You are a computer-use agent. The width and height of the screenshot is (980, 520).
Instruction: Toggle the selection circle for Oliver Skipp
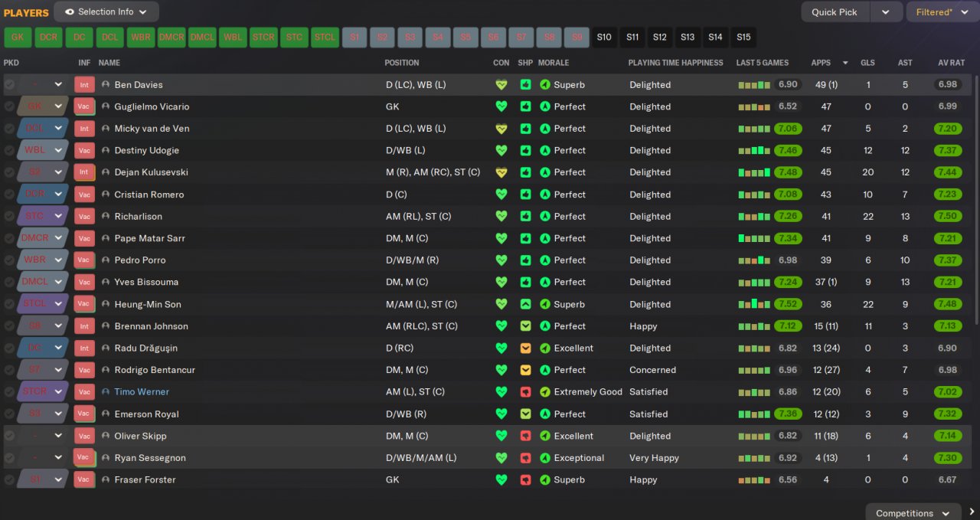[9, 437]
